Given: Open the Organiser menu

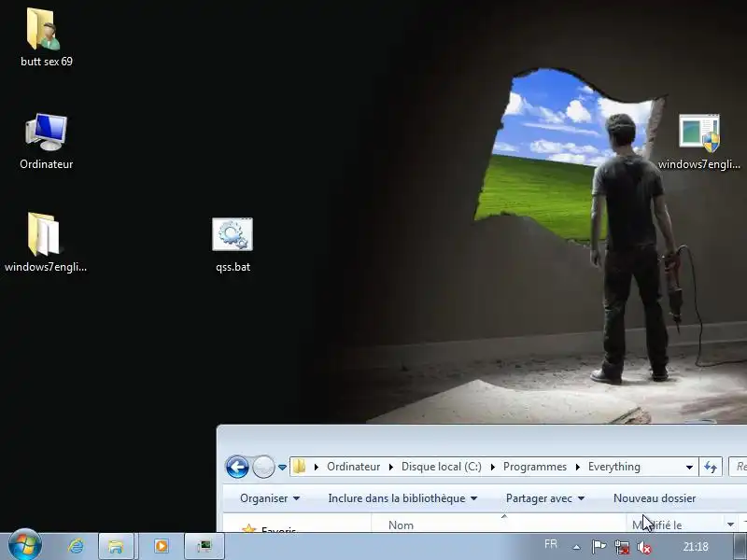Looking at the screenshot, I should (270, 498).
